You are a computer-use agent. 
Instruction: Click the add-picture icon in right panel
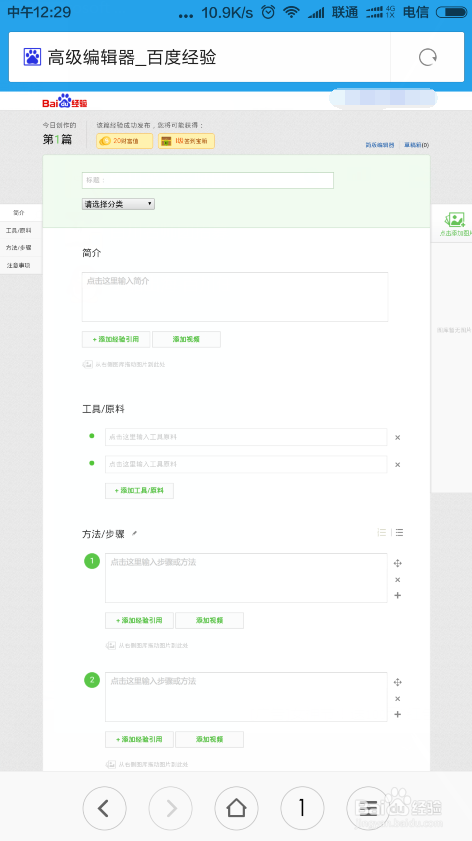click(x=454, y=219)
